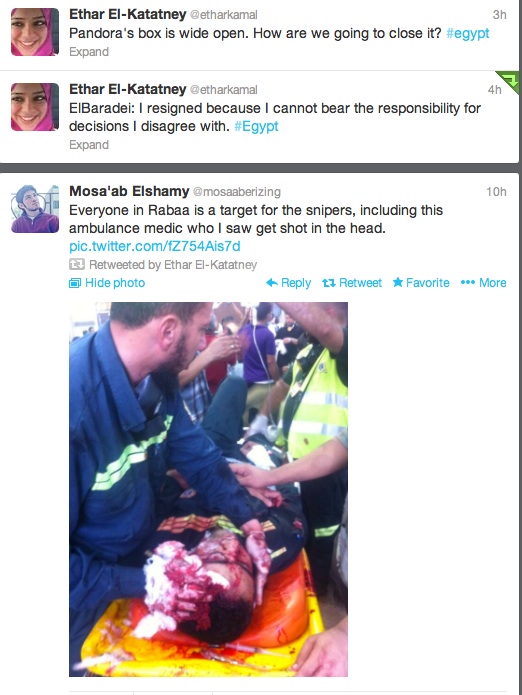Click the 10h timestamp

tap(496, 191)
